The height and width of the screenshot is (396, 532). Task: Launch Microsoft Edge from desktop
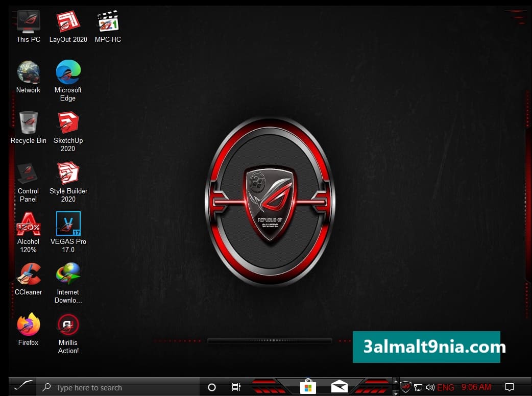[x=68, y=81]
